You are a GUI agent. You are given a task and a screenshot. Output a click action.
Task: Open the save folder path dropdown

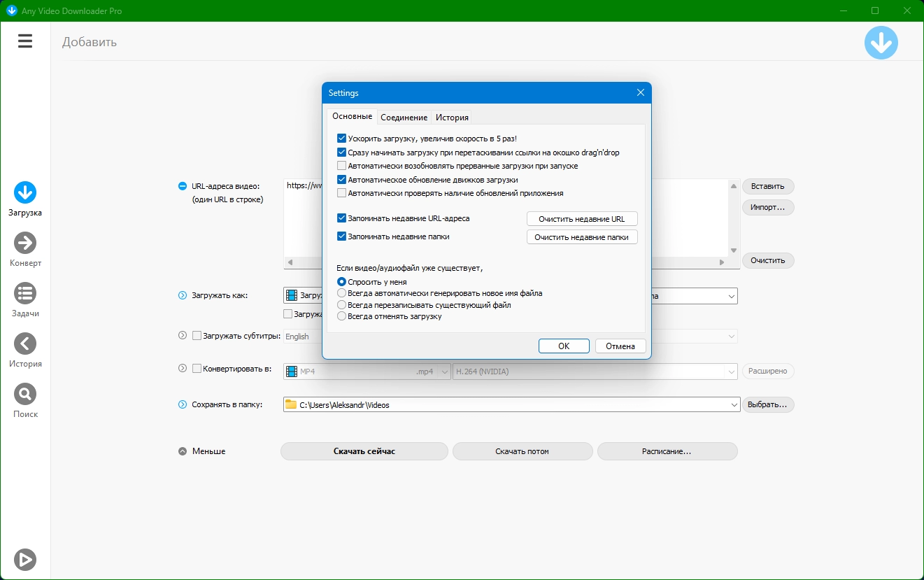click(734, 404)
